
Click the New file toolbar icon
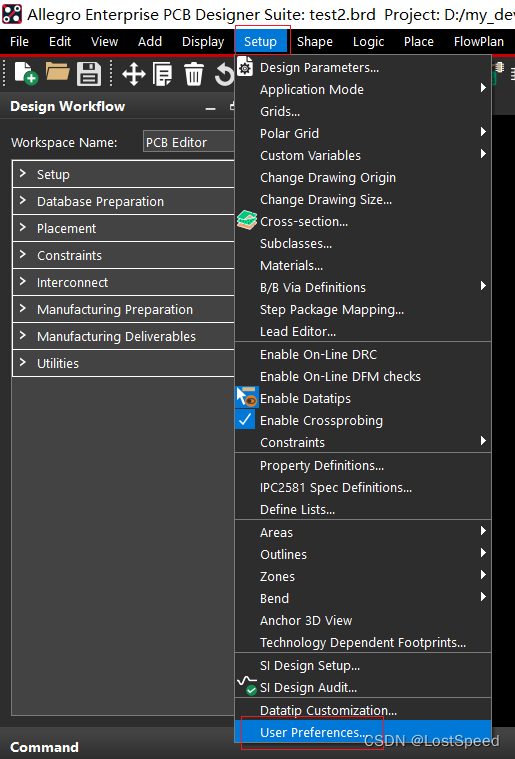tap(26, 74)
